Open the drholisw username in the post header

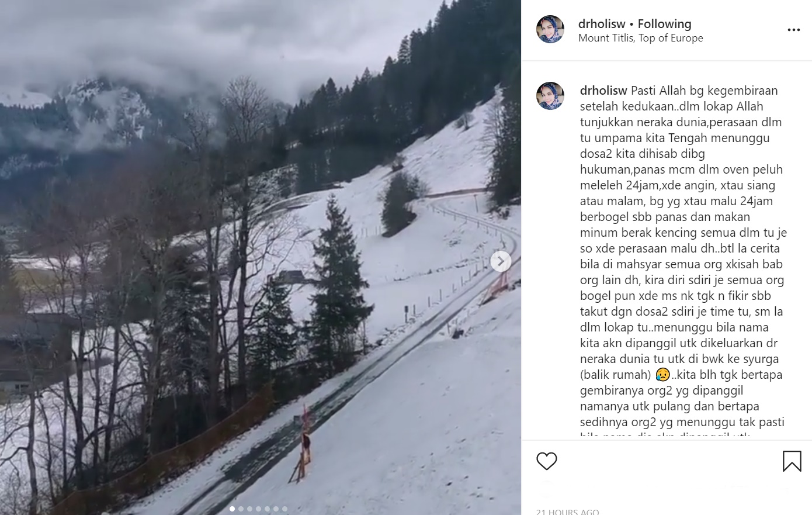pos(602,24)
